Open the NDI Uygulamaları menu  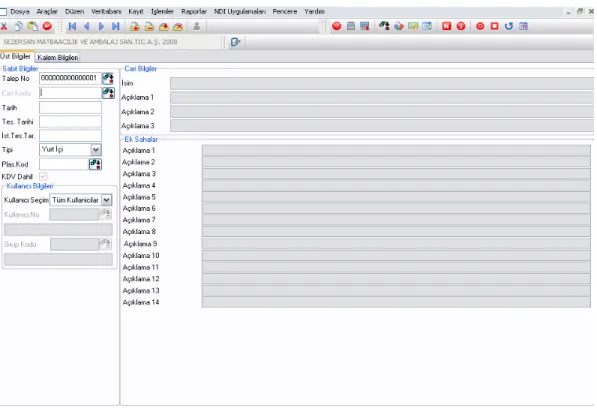coord(240,11)
